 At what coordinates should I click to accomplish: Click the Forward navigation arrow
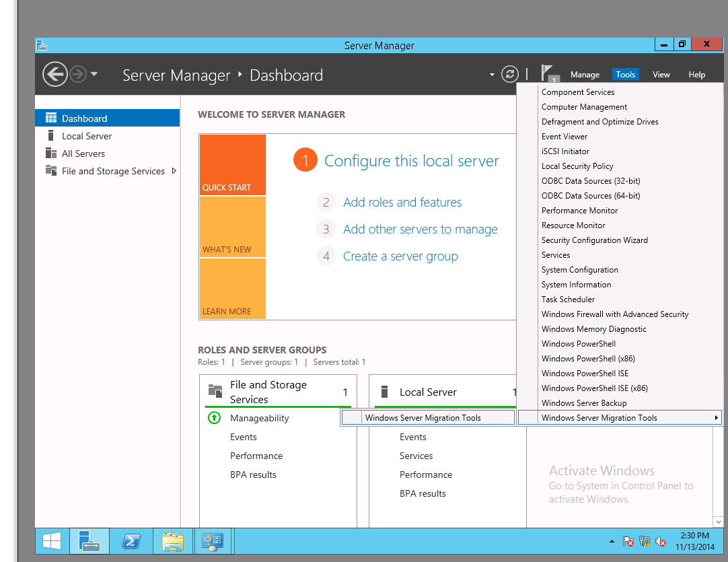click(x=78, y=74)
